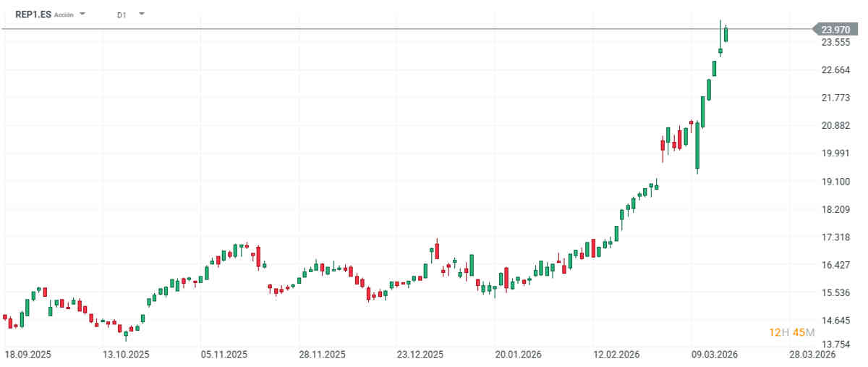
Task: Select the 23.970 current price tag
Action: tap(835, 30)
